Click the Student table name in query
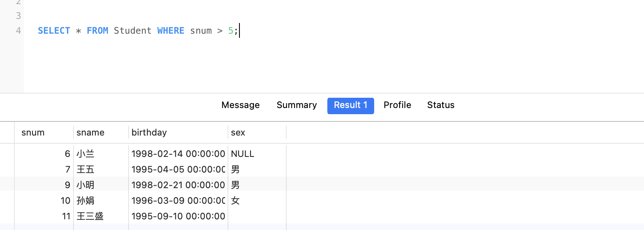Viewport: 644px width, 230px height. 133,31
